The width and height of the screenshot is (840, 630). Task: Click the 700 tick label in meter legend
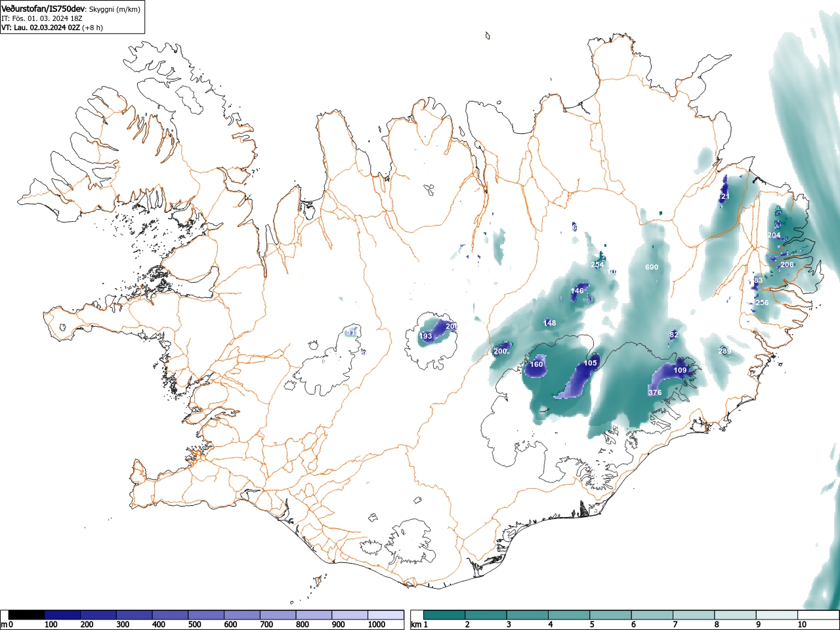pyautogui.click(x=266, y=625)
